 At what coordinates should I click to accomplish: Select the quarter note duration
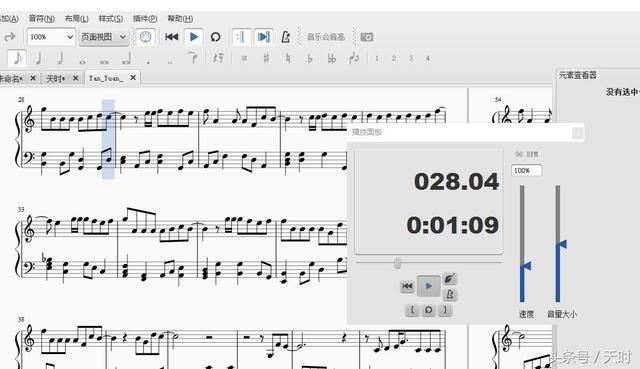coord(39,58)
